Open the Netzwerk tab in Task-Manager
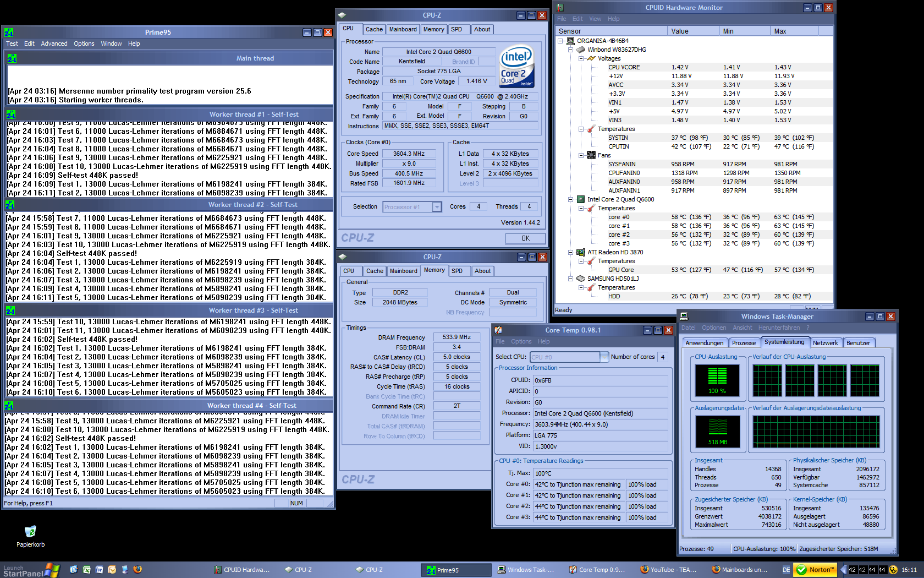Screen dimensions: 924x578 (x=826, y=343)
